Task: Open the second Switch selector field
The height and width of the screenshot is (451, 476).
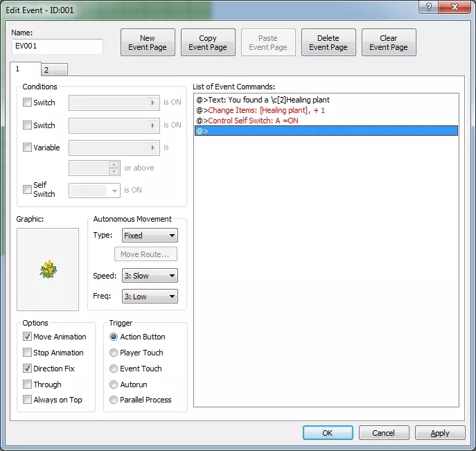Action: [114, 125]
